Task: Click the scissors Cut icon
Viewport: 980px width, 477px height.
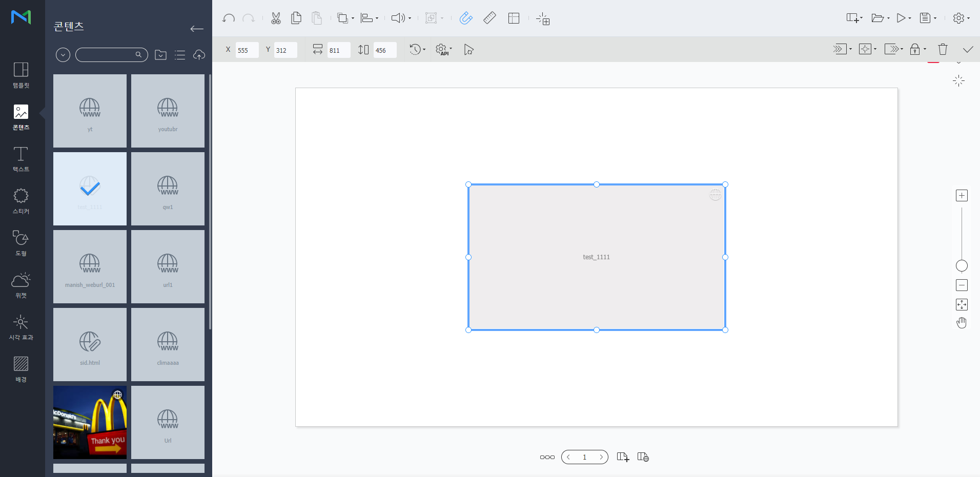Action: pyautogui.click(x=276, y=18)
